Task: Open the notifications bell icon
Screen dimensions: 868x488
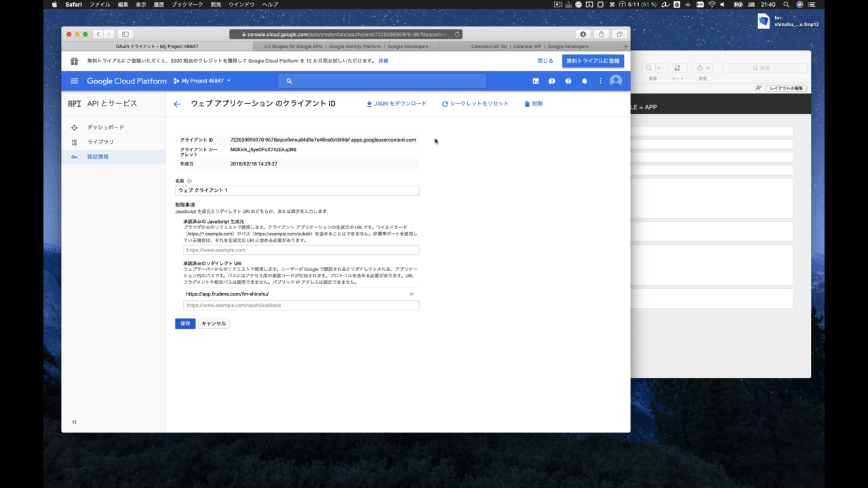Action: pos(585,81)
